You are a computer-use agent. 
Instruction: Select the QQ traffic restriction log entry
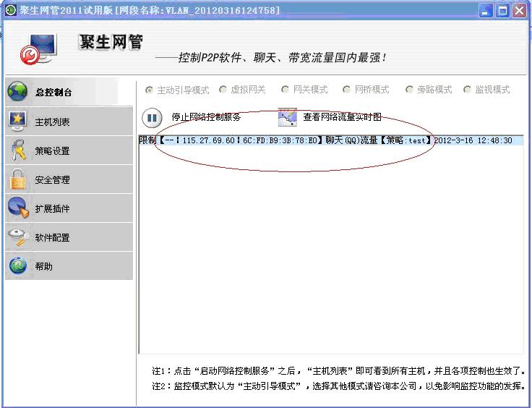click(325, 140)
